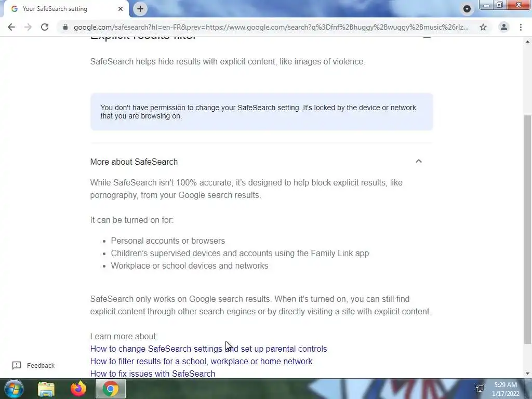The width and height of the screenshot is (532, 399).
Task: Click the 'Personal accounts or browsers' bullet
Action: pyautogui.click(x=168, y=241)
